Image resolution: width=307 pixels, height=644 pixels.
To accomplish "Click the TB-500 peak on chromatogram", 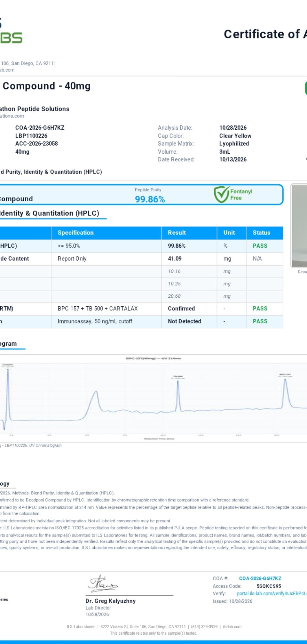I will 178,382.
